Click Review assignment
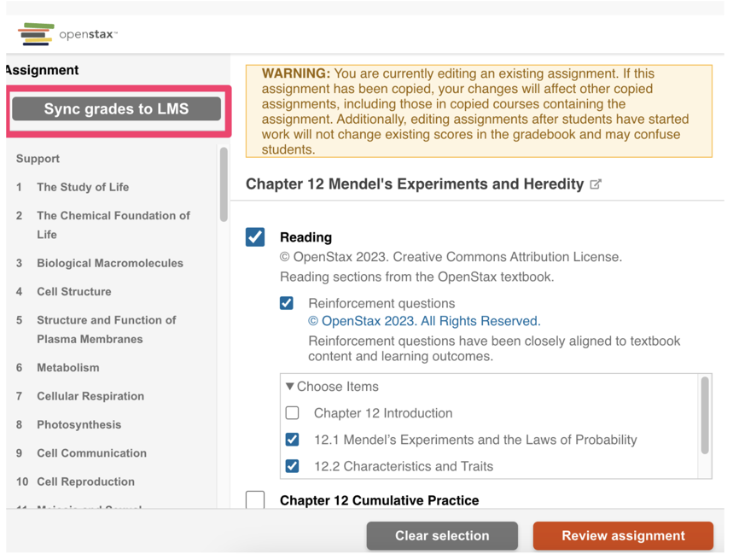Screen dimensions: 733x560 point(622,535)
